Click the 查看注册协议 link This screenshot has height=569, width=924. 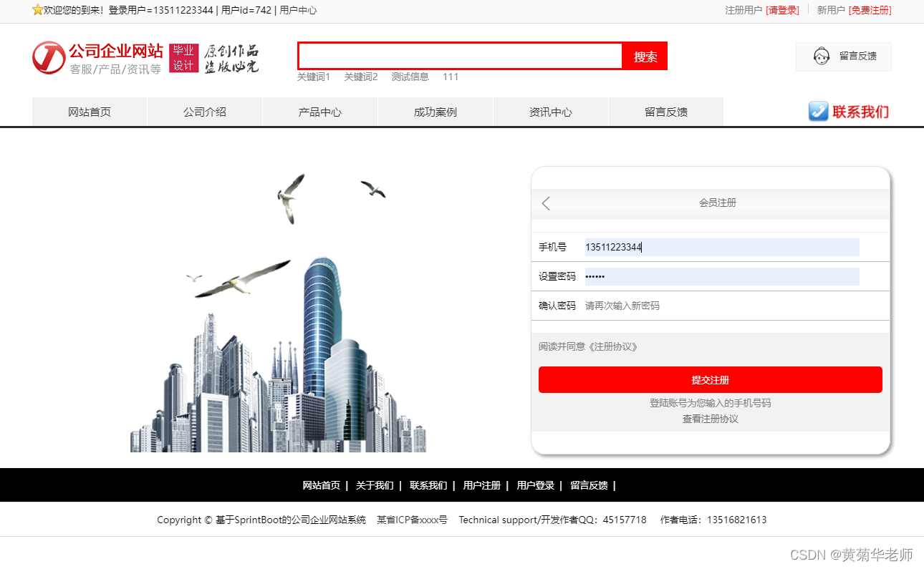pyautogui.click(x=711, y=419)
